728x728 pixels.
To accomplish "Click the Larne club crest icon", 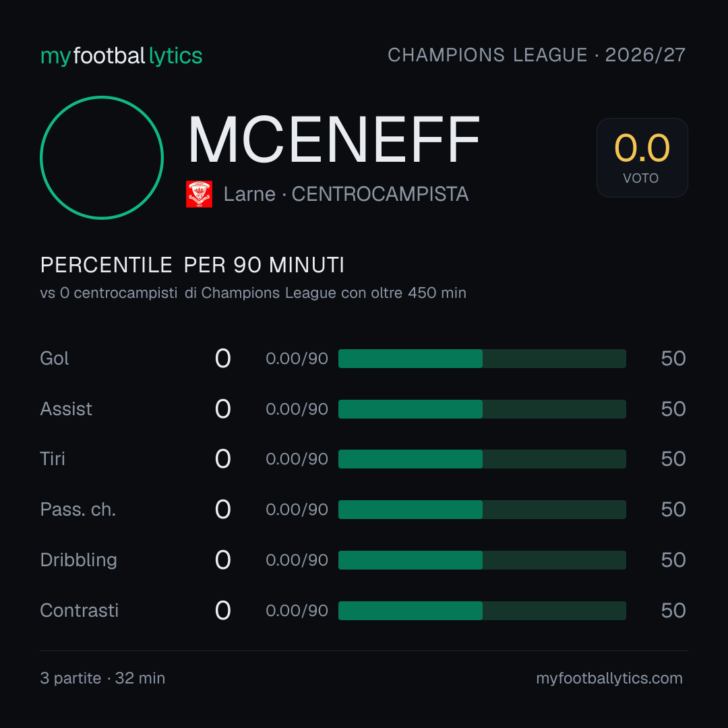I will (199, 194).
